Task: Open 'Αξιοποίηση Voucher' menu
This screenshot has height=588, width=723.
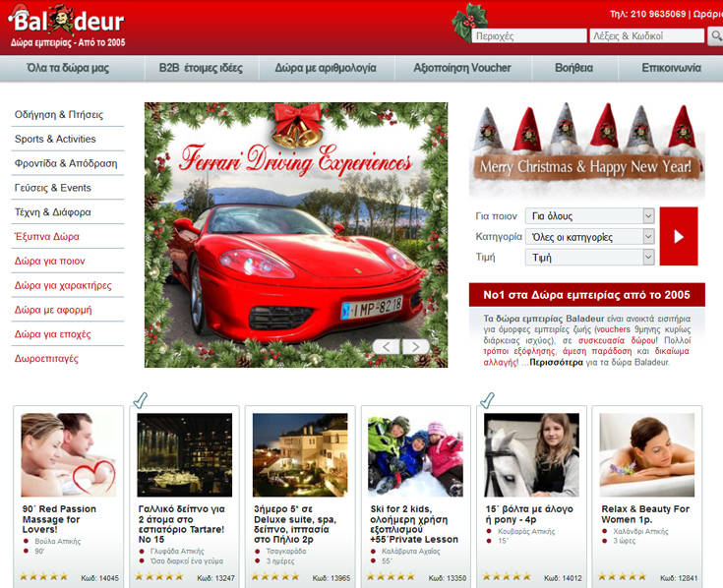Action: [462, 68]
